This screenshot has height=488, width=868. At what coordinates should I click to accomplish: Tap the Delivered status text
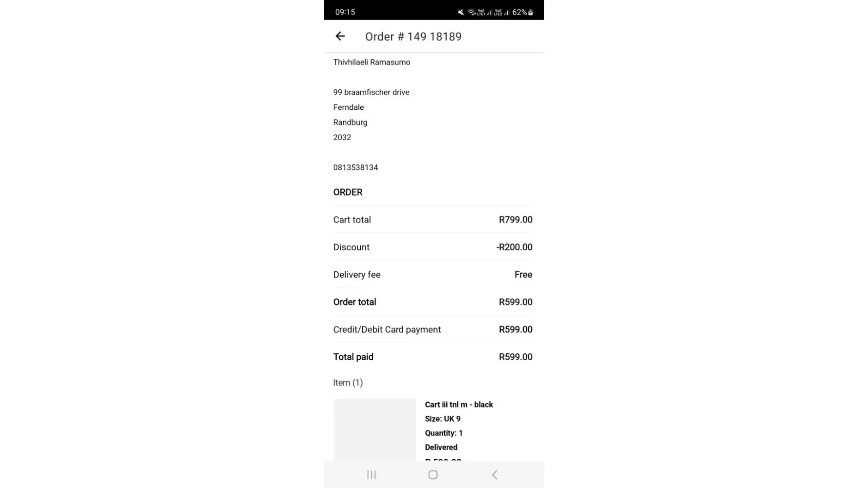[x=441, y=447]
